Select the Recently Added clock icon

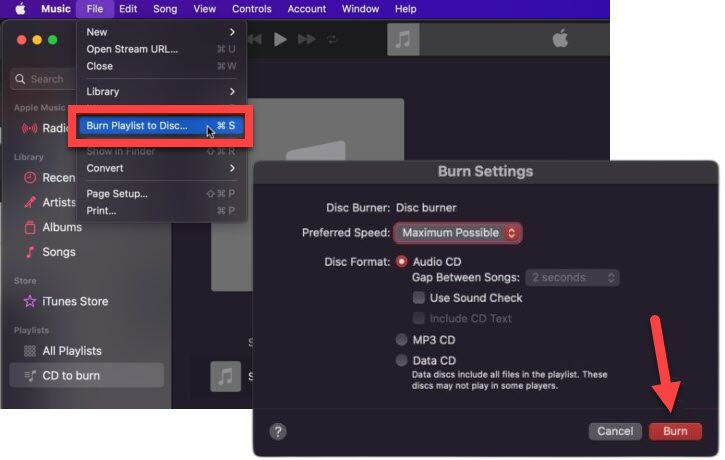point(30,177)
